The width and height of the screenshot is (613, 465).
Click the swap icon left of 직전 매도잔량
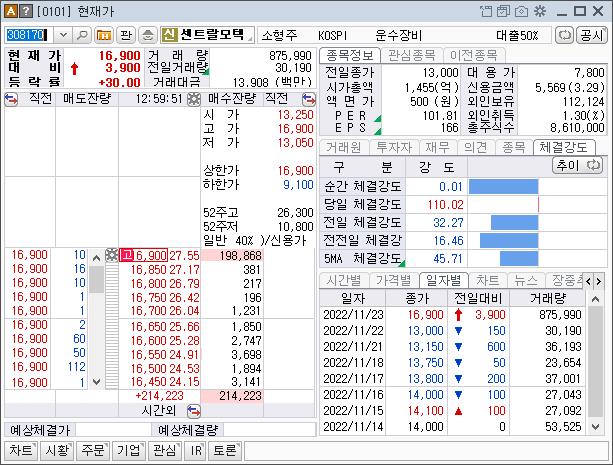(x=11, y=99)
